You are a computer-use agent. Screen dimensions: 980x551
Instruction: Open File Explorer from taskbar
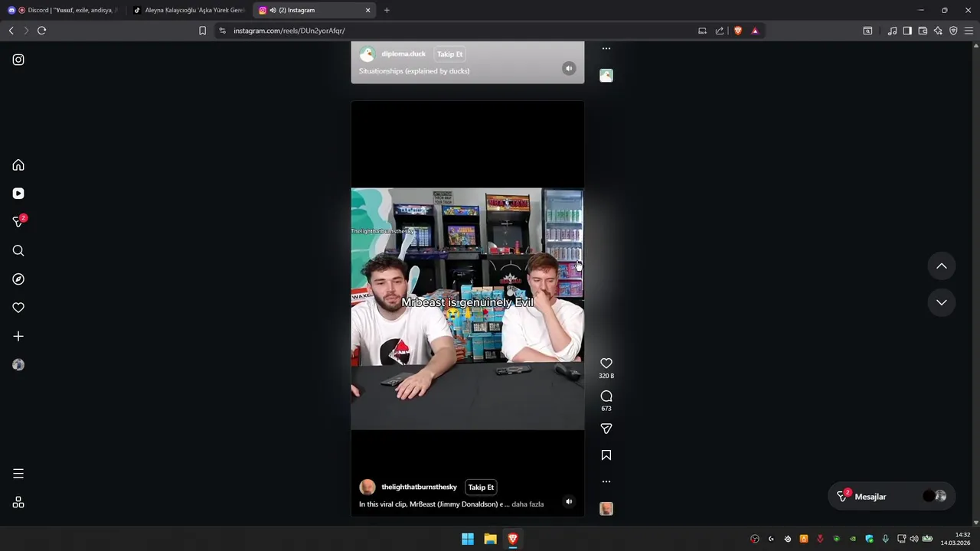[x=490, y=539]
